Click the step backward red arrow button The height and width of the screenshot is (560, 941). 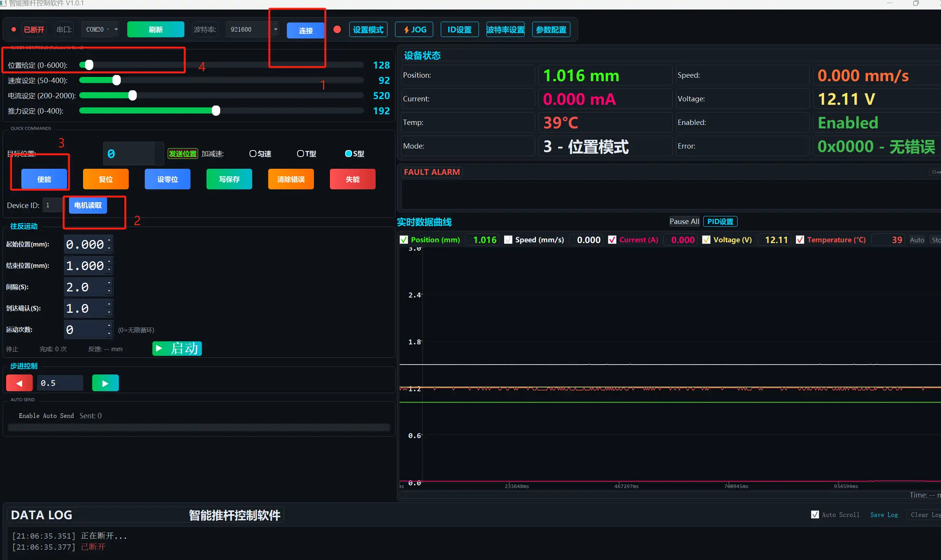pos(19,383)
